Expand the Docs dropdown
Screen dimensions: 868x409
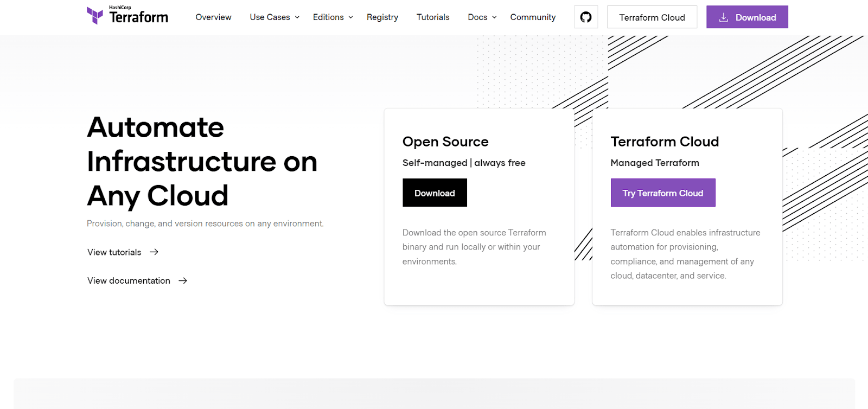(x=482, y=17)
